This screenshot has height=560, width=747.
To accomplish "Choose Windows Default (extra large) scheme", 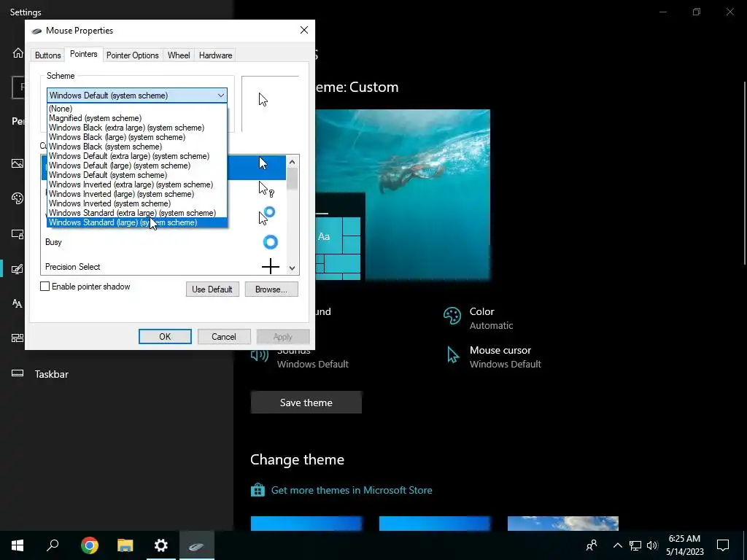I will click(137, 156).
